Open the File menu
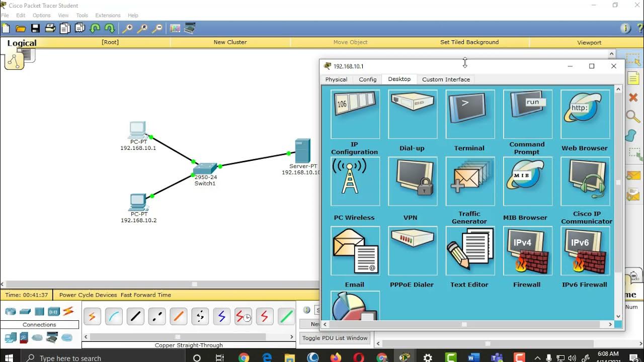The width and height of the screenshot is (644, 362). (x=5, y=16)
